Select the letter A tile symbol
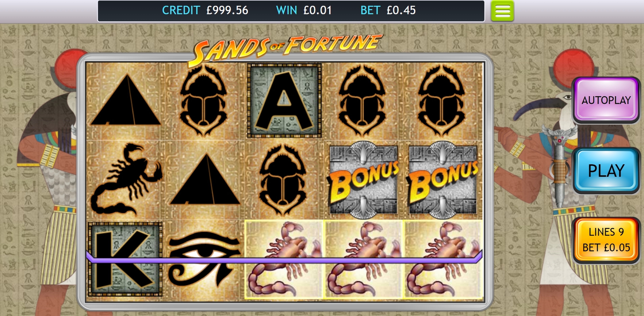 point(284,101)
